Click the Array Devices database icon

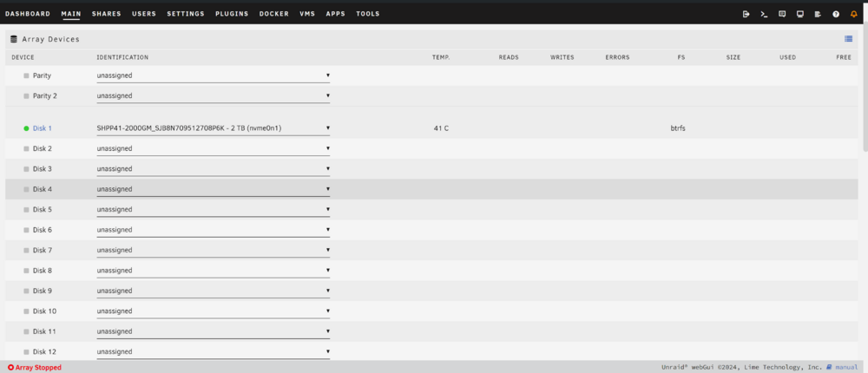[14, 39]
